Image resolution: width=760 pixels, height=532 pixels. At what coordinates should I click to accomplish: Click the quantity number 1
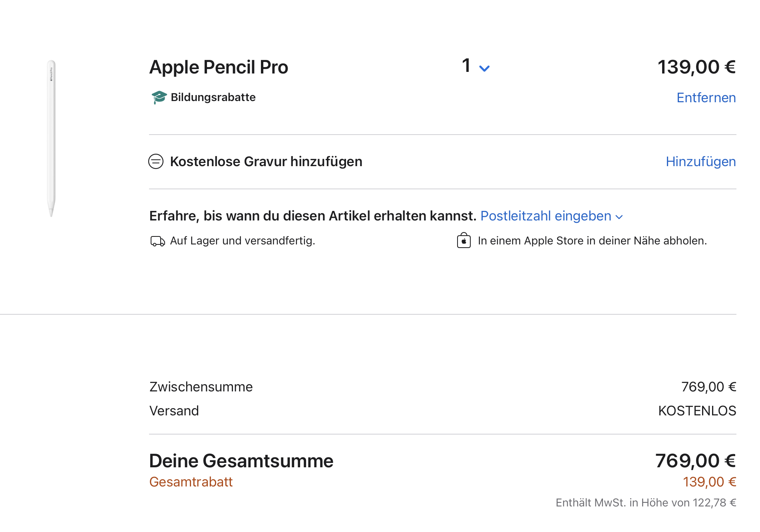click(466, 66)
